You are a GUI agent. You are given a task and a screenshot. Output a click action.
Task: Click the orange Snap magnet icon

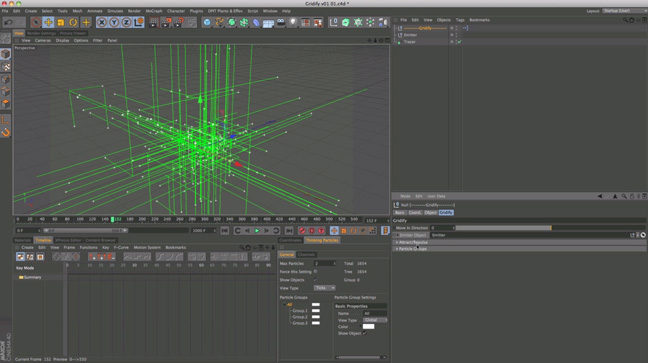5,132
